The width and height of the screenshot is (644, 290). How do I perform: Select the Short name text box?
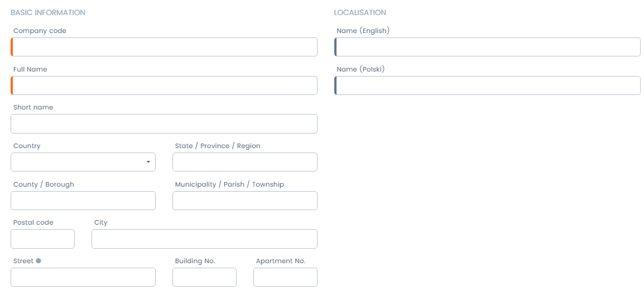pyautogui.click(x=164, y=124)
